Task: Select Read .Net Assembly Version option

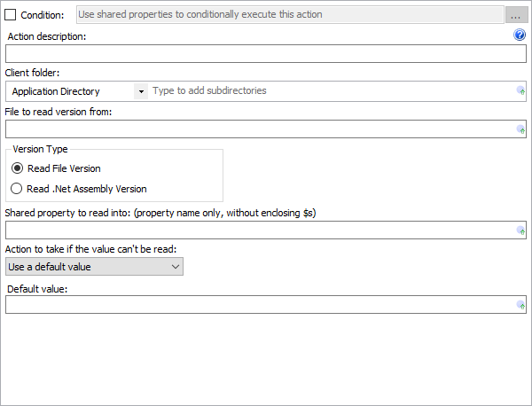Action: pyautogui.click(x=17, y=189)
